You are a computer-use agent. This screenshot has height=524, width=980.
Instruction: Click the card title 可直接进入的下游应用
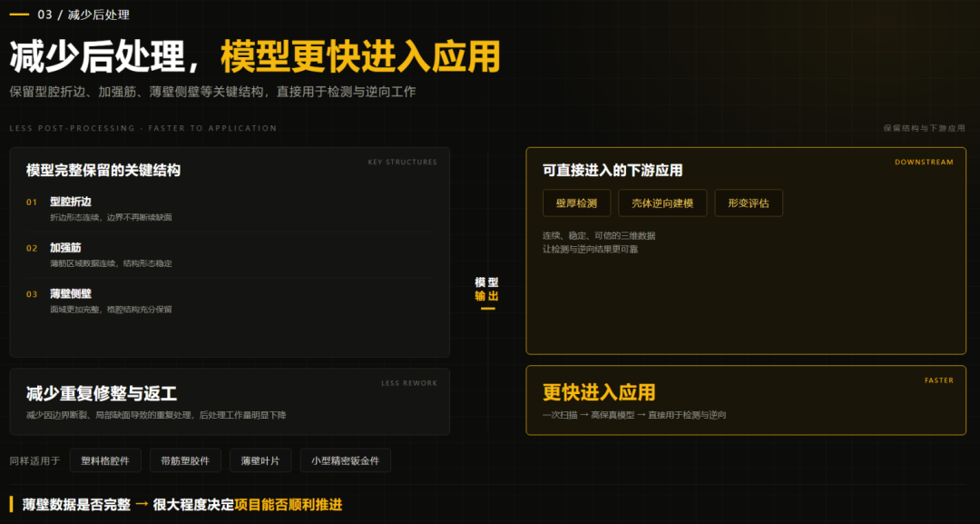click(x=612, y=170)
